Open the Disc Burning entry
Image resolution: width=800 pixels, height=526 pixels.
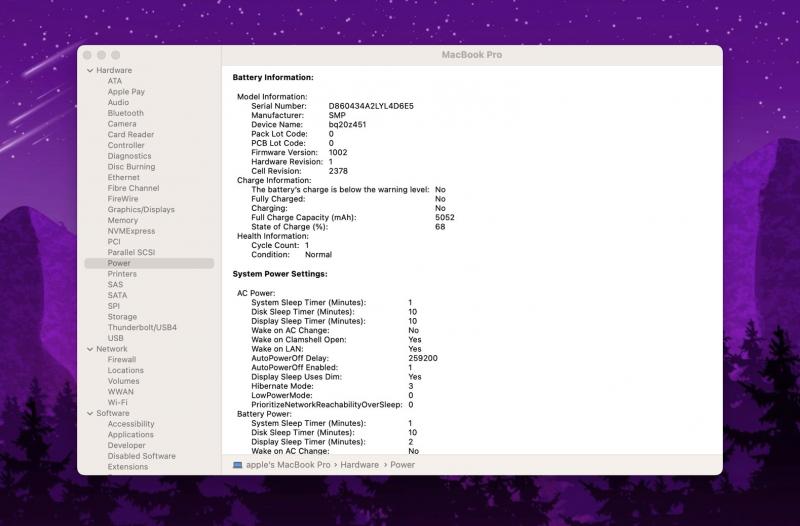tap(131, 167)
